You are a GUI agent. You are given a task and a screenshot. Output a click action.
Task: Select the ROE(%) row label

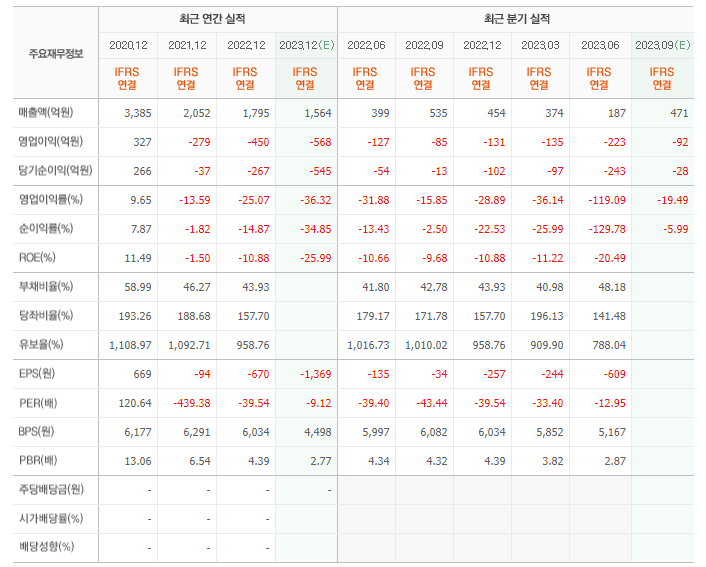(x=37, y=258)
